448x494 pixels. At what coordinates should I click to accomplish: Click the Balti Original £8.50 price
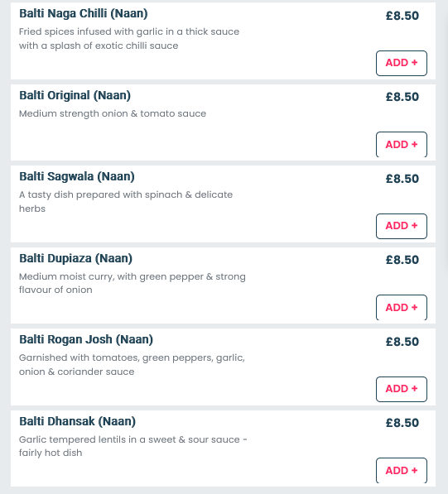402,97
